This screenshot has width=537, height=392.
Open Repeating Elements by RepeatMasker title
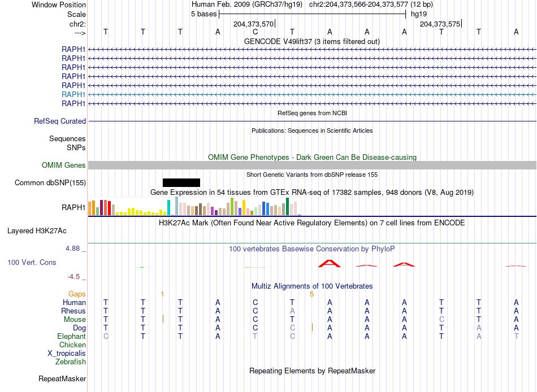[312, 371]
